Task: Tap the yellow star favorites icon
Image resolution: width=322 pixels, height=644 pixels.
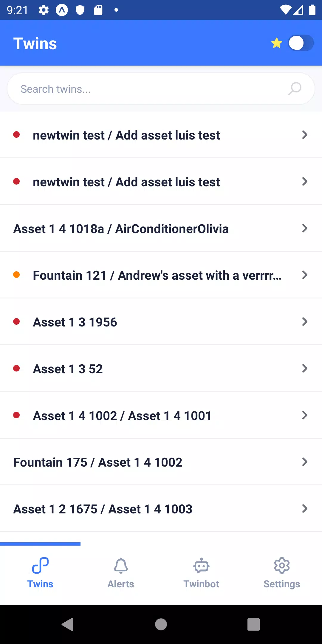Action: pos(277,43)
